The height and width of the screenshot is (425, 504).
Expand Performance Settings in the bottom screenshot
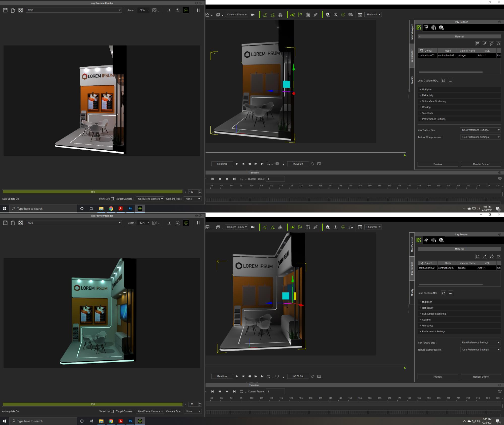tap(459, 332)
